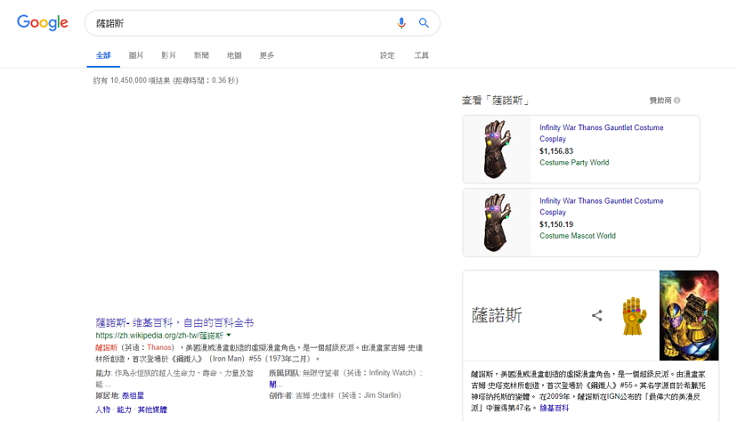This screenshot has height=422, width=737.
Task: Visit Costume Party World seller link
Action: tap(574, 163)
